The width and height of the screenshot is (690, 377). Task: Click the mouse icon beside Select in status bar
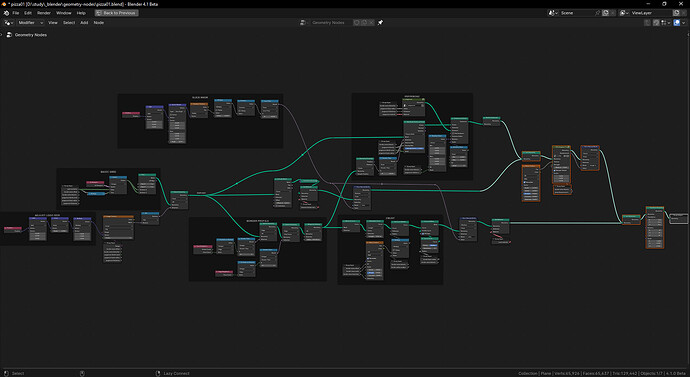pyautogui.click(x=6, y=373)
